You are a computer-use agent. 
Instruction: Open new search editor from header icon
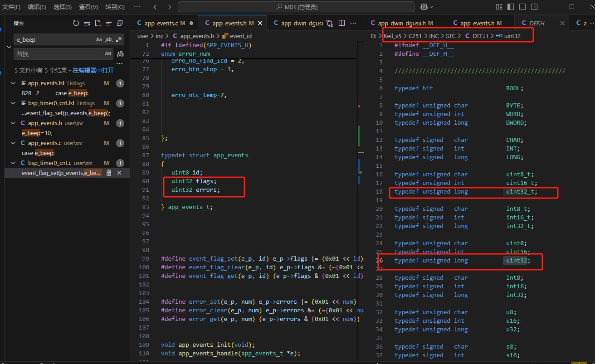[98, 23]
